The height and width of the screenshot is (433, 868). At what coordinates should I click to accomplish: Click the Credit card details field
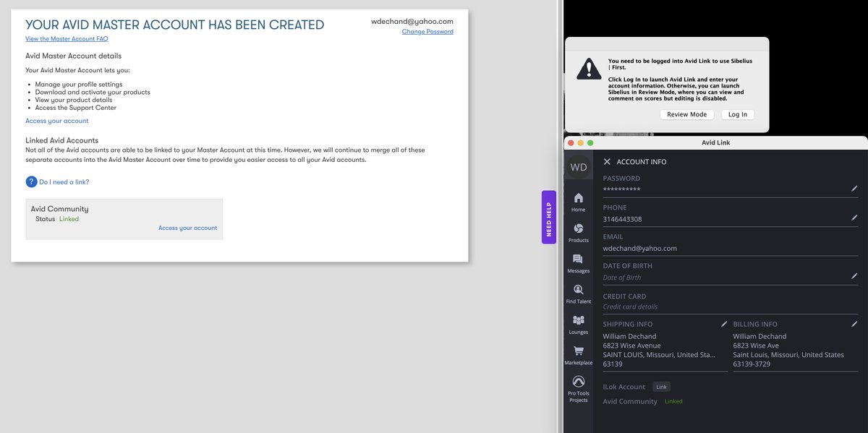pyautogui.click(x=731, y=306)
